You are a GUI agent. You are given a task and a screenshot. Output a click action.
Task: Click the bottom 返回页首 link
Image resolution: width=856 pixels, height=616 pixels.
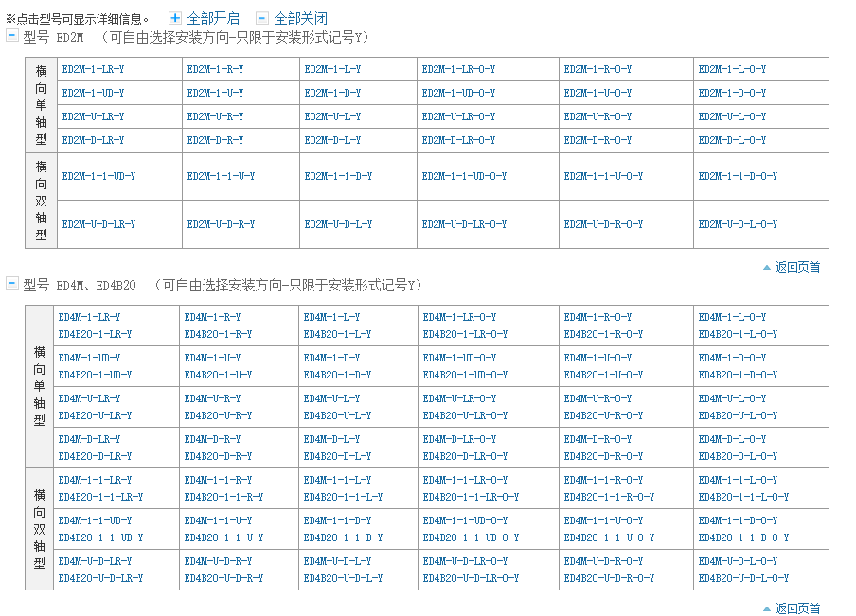[798, 610]
